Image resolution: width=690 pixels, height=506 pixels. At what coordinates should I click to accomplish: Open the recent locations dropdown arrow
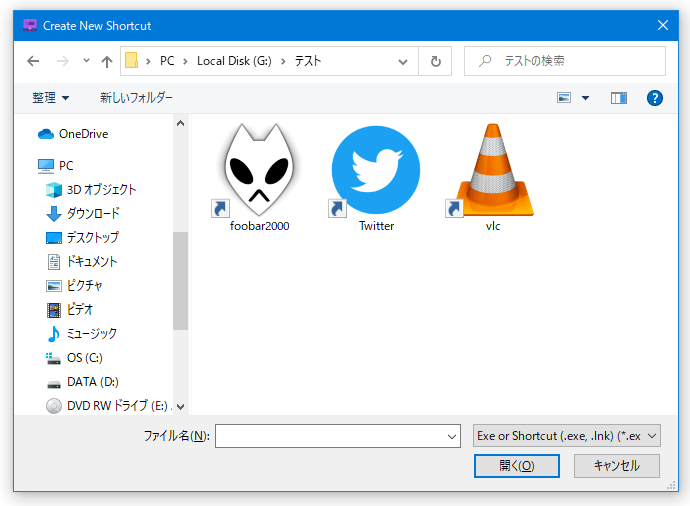(x=86, y=61)
